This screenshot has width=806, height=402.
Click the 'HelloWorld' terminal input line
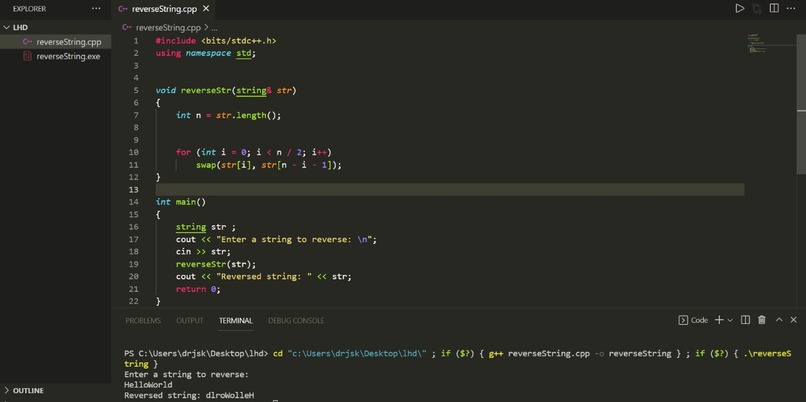pos(148,385)
